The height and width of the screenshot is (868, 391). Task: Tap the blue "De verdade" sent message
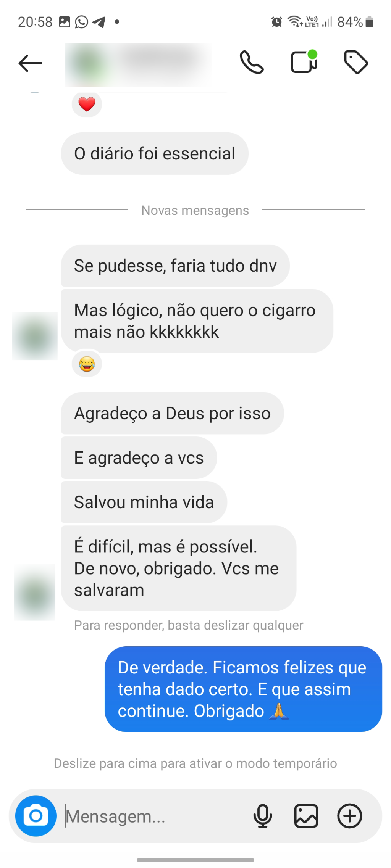(x=243, y=689)
